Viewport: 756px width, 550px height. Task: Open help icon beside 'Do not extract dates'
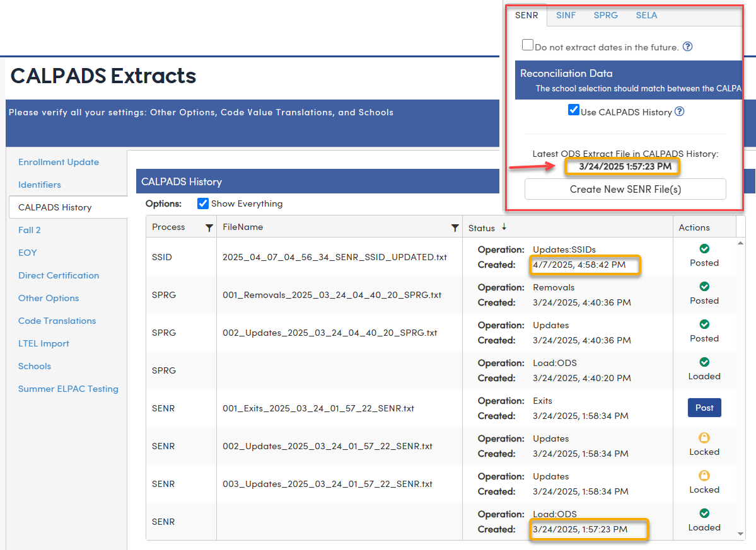pos(688,47)
